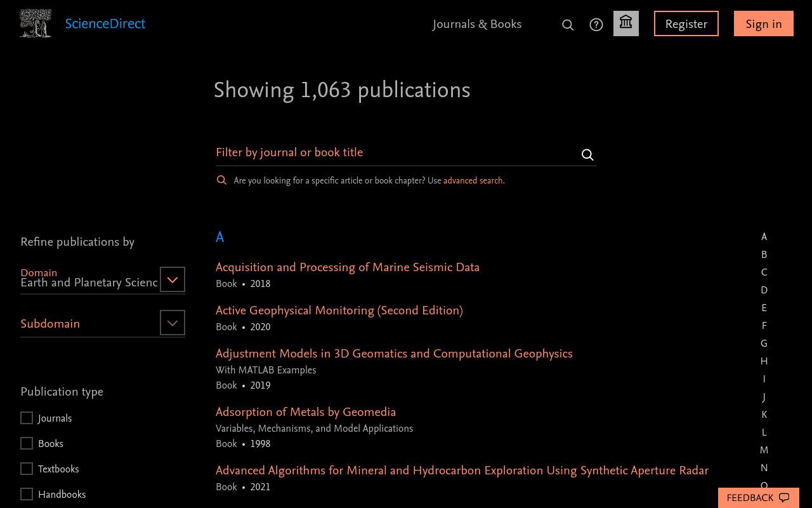The width and height of the screenshot is (812, 508).
Task: Click the Subdomain field label
Action: 50,324
